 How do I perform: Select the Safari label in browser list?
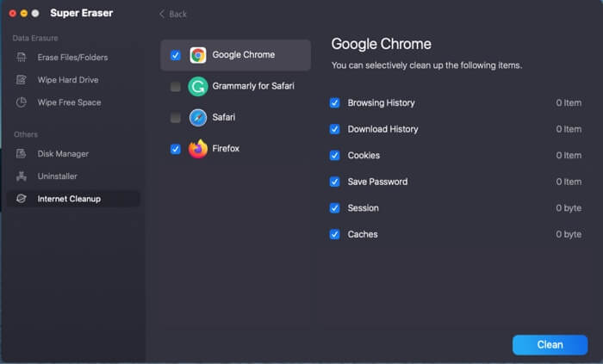click(223, 117)
